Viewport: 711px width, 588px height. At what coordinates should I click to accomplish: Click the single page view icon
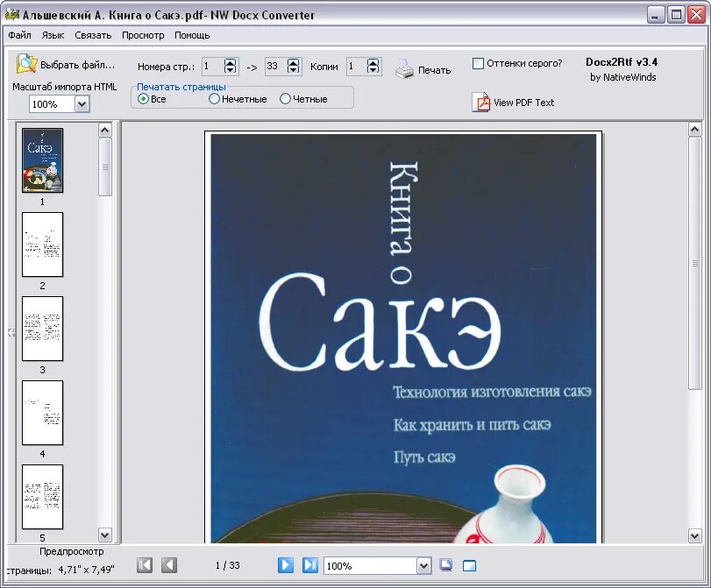click(469, 566)
